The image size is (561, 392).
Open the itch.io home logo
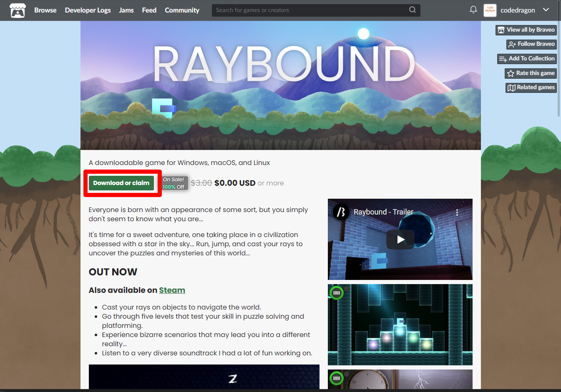pyautogui.click(x=18, y=10)
